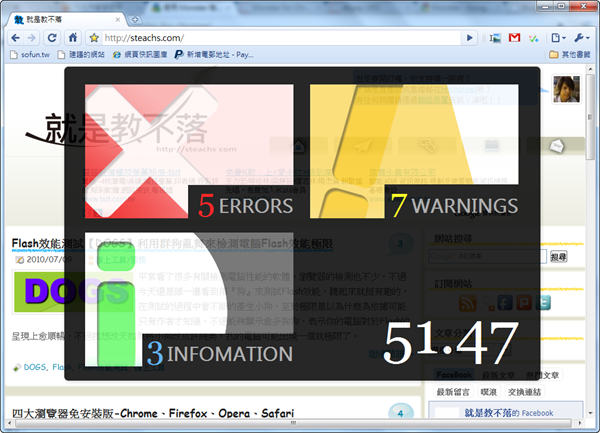Open the 就是教不落的 Facebook link
The height and width of the screenshot is (433, 600).
(x=509, y=413)
